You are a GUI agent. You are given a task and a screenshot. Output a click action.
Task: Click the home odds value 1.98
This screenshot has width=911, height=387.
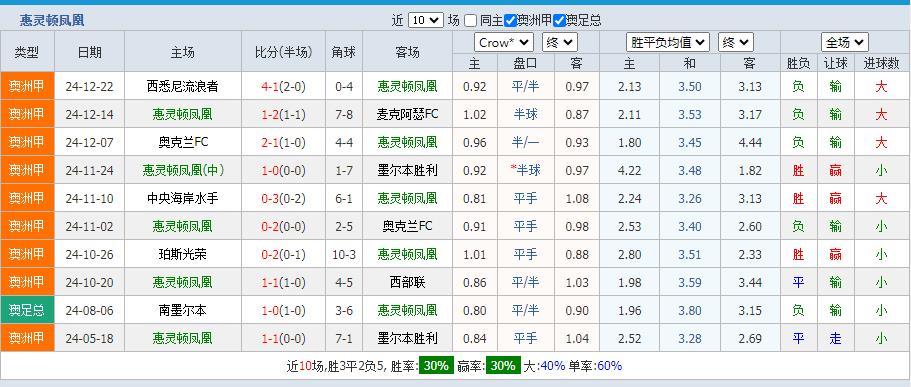pos(630,282)
